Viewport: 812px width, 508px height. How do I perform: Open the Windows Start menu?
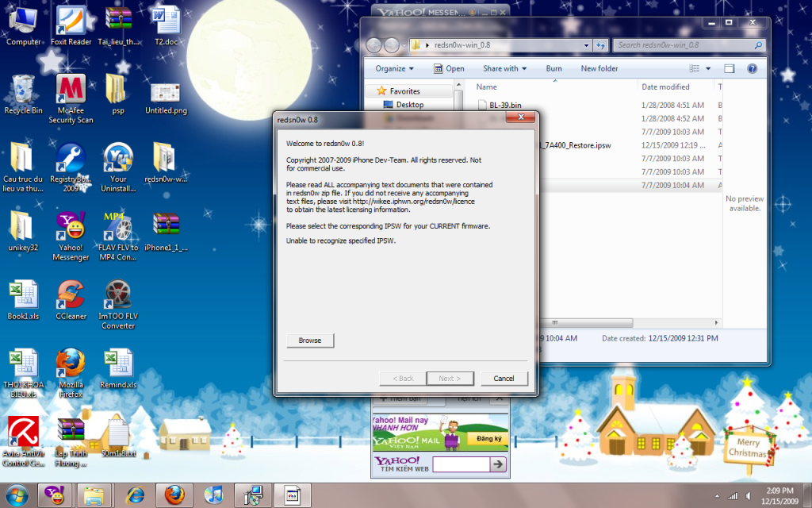click(x=17, y=495)
